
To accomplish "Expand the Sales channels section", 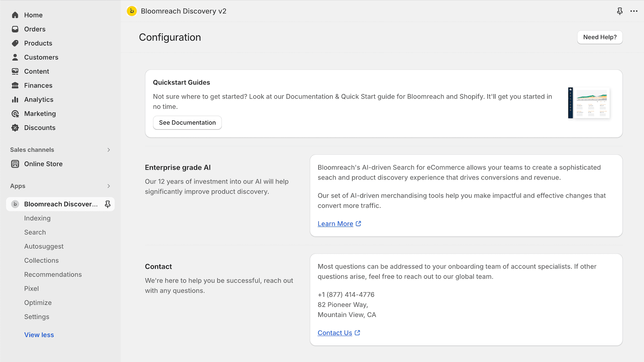I will 109,150.
